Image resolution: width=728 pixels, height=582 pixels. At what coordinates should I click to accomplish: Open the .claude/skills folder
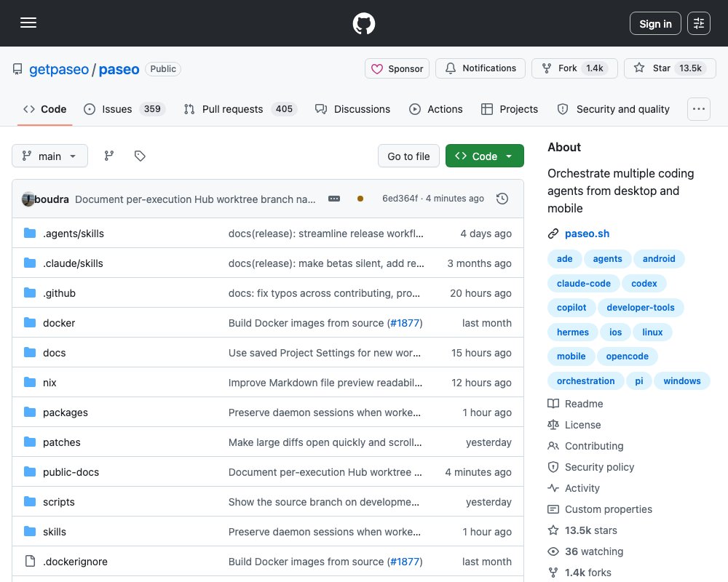point(73,263)
